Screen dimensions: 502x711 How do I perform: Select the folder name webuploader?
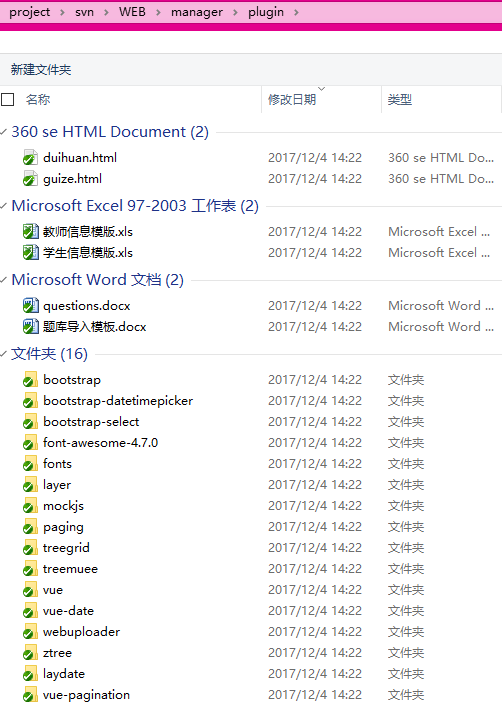click(x=82, y=632)
